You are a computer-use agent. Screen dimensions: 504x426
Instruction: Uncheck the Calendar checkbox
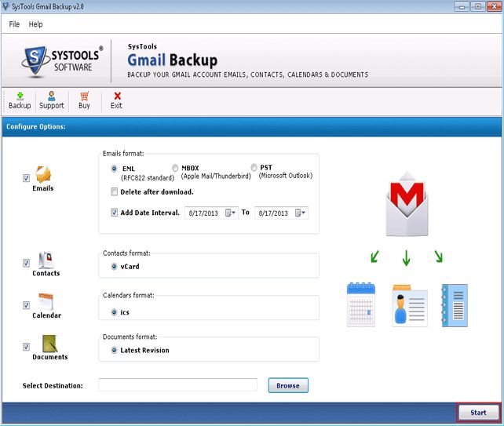[x=27, y=305]
